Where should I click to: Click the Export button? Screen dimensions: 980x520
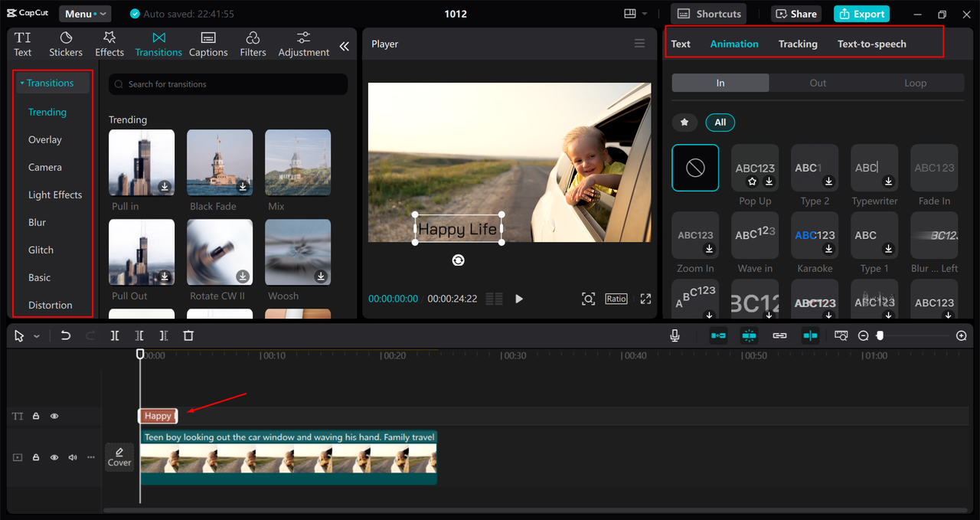click(x=861, y=14)
